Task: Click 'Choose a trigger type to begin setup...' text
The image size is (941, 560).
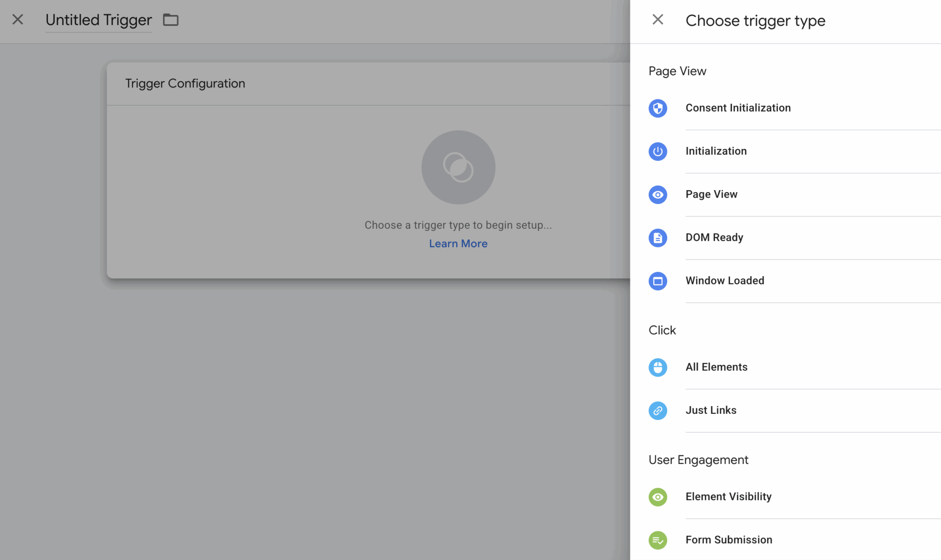Action: coord(458,225)
